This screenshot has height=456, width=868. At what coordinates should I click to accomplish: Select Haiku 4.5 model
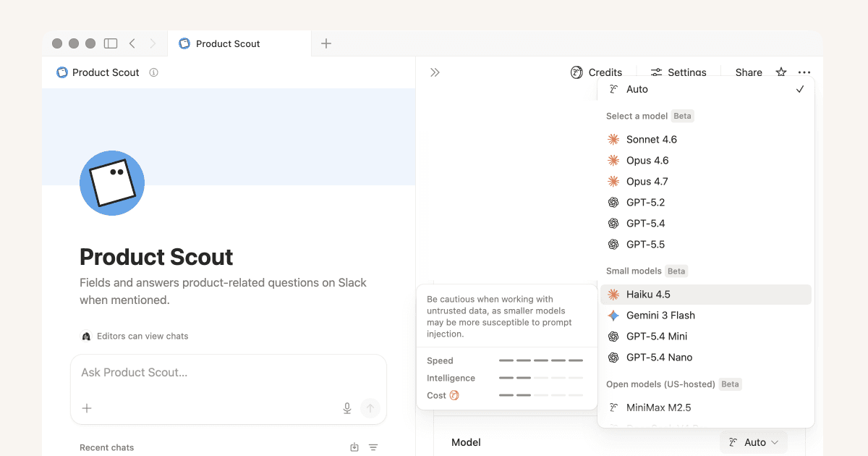click(x=706, y=294)
